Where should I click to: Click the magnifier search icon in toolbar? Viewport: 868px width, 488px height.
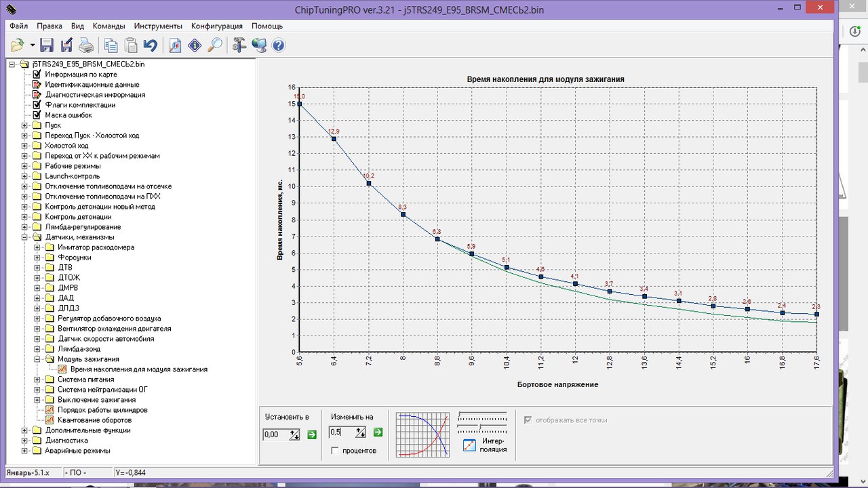click(x=214, y=45)
